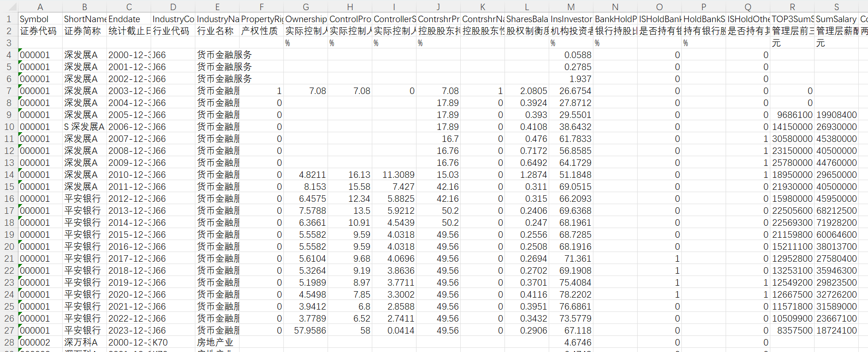Click the cell with value 0.0414

point(394,330)
